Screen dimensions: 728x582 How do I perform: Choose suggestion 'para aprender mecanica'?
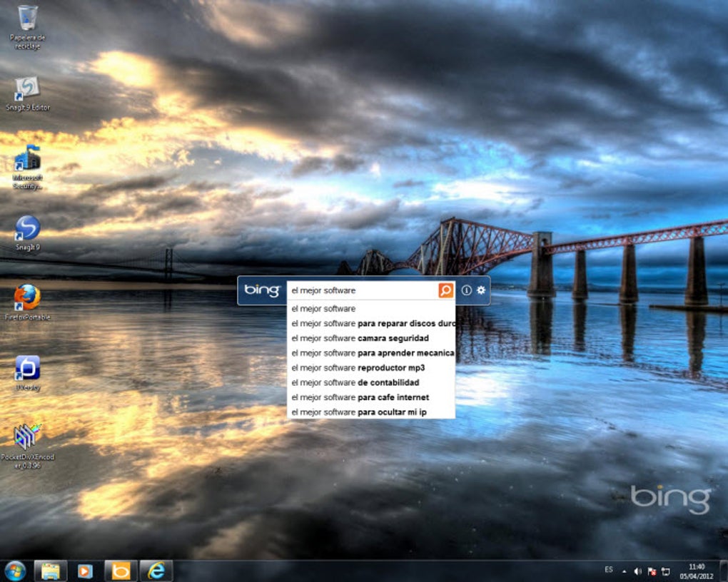371,353
